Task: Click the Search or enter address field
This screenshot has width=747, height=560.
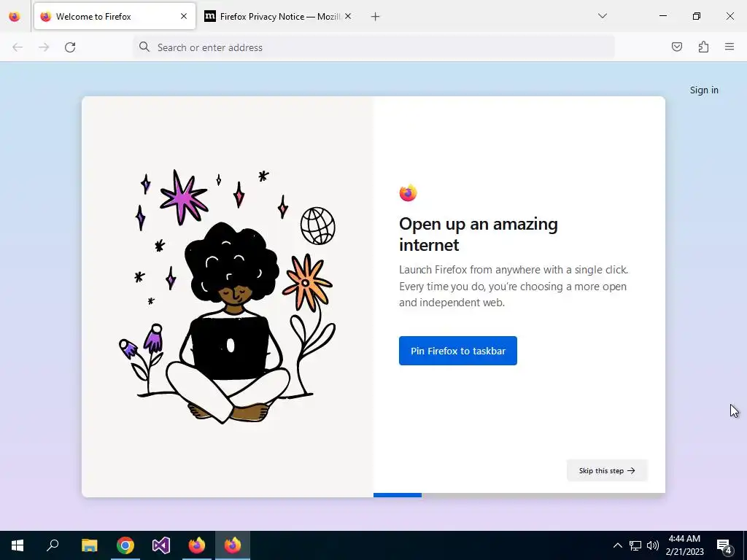Action: point(374,47)
